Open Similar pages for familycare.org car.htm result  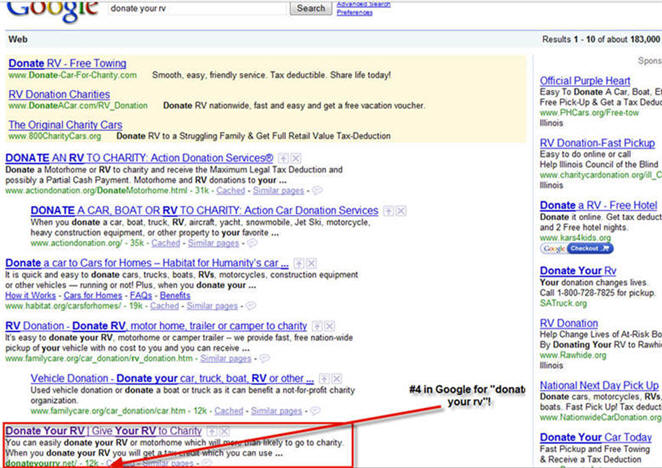tap(276, 411)
